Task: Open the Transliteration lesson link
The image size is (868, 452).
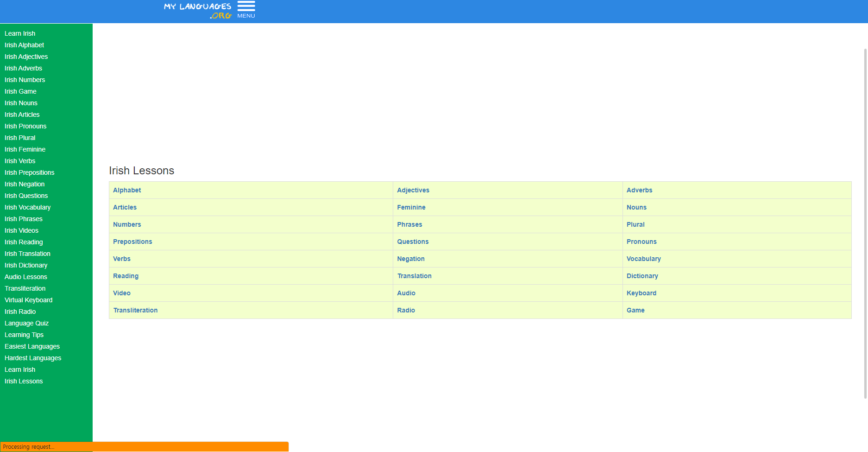Action: (135, 310)
